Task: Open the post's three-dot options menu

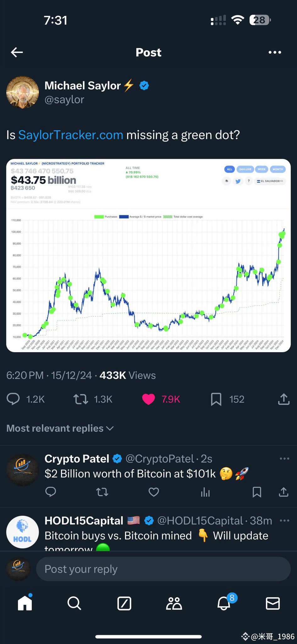Action: point(275,53)
